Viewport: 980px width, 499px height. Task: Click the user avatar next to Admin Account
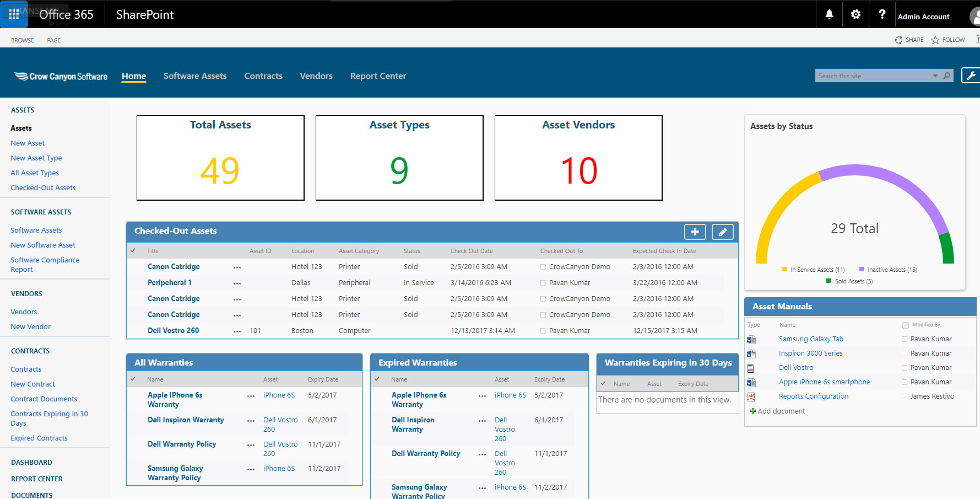[x=974, y=17]
